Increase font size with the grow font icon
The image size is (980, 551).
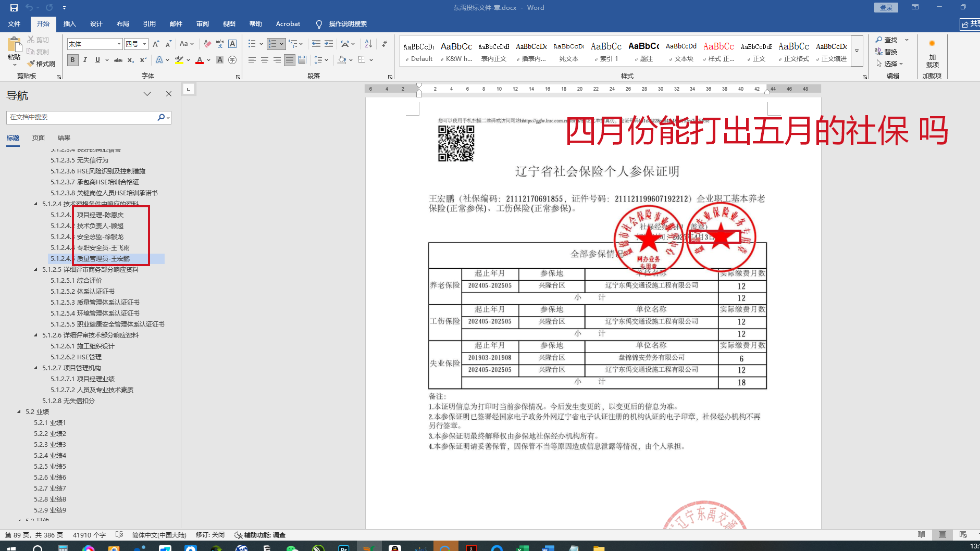pos(156,44)
